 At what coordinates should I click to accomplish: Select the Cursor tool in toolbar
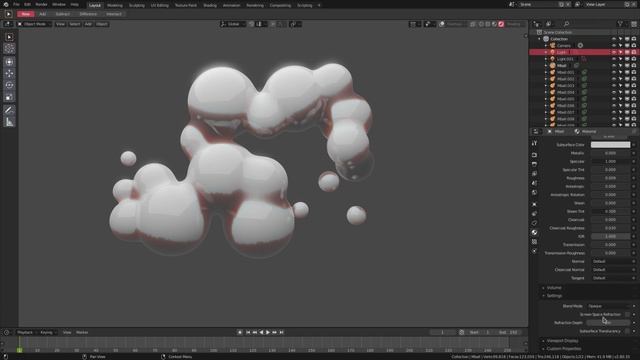(9, 49)
